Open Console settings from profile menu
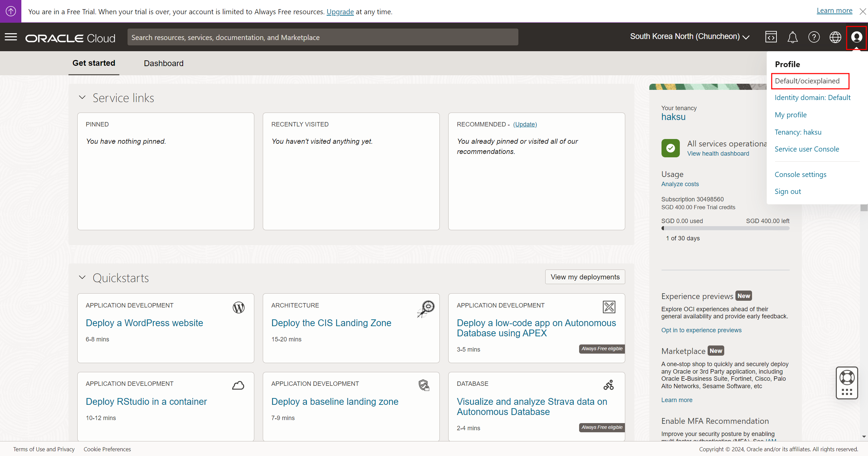 [800, 175]
